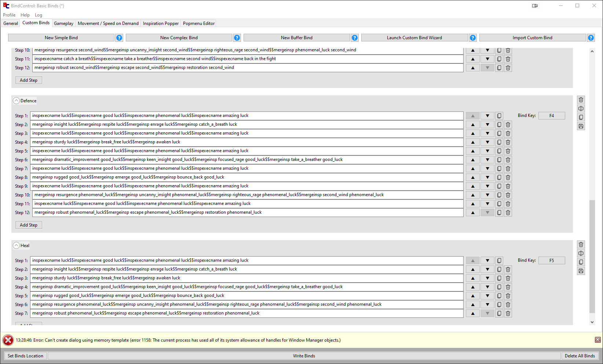Click into Defence Step 2 text field
Screen dimensions: 603x364
point(246,125)
